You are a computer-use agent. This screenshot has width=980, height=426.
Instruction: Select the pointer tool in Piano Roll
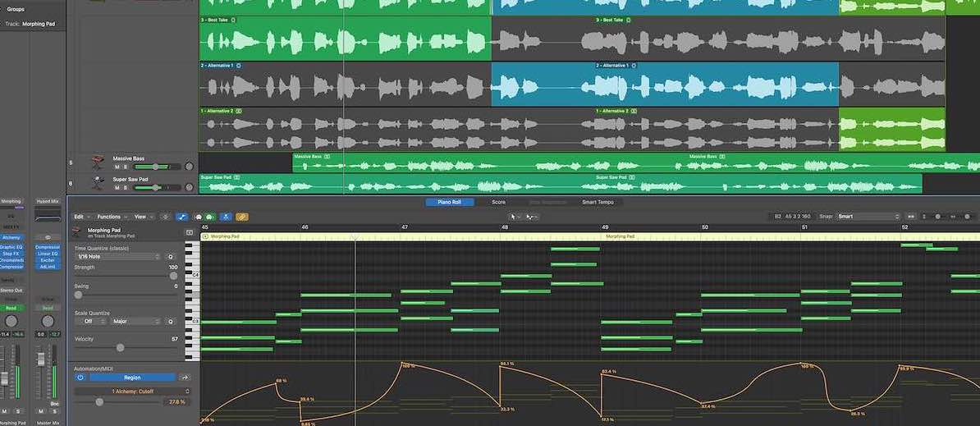tap(515, 217)
